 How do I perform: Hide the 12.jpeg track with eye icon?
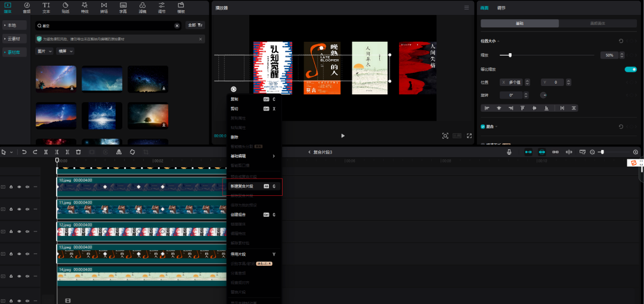point(19,231)
